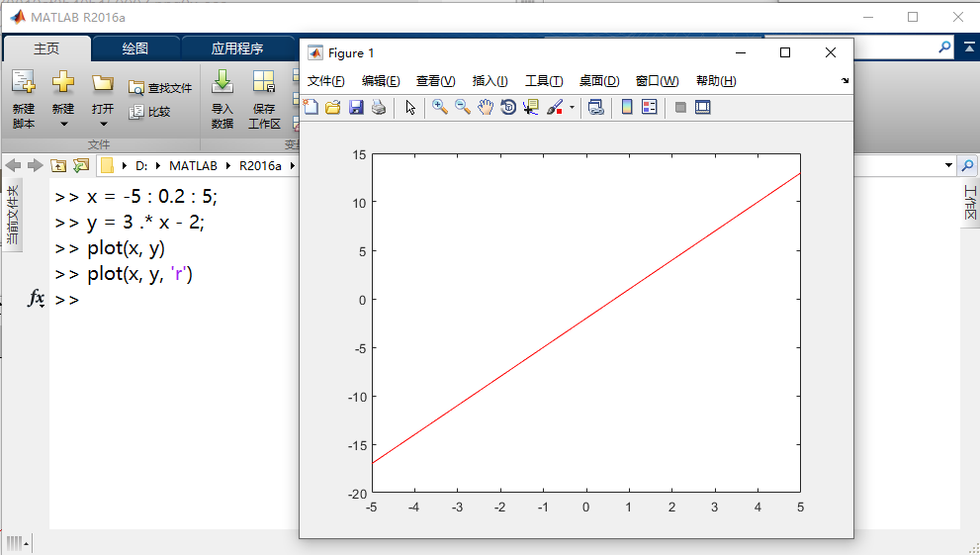Open the 工具(T) menu in Figure 1

[x=544, y=80]
